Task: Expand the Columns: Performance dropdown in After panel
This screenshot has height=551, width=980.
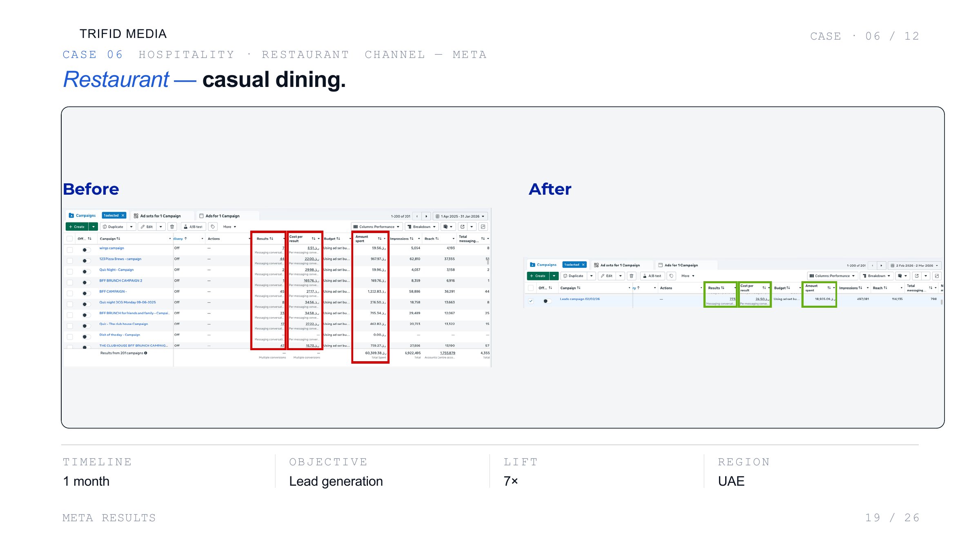Action: point(832,276)
